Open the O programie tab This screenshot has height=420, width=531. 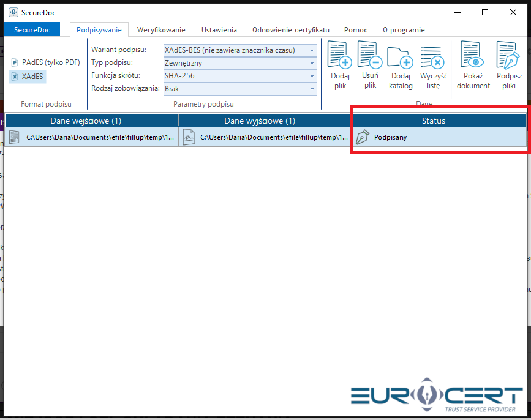[x=404, y=30]
